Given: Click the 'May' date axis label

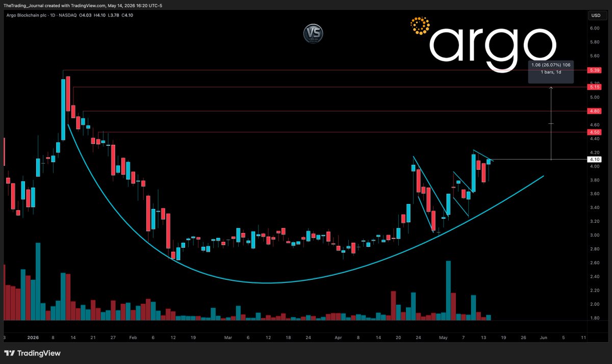Looking at the screenshot, I should (443, 337).
